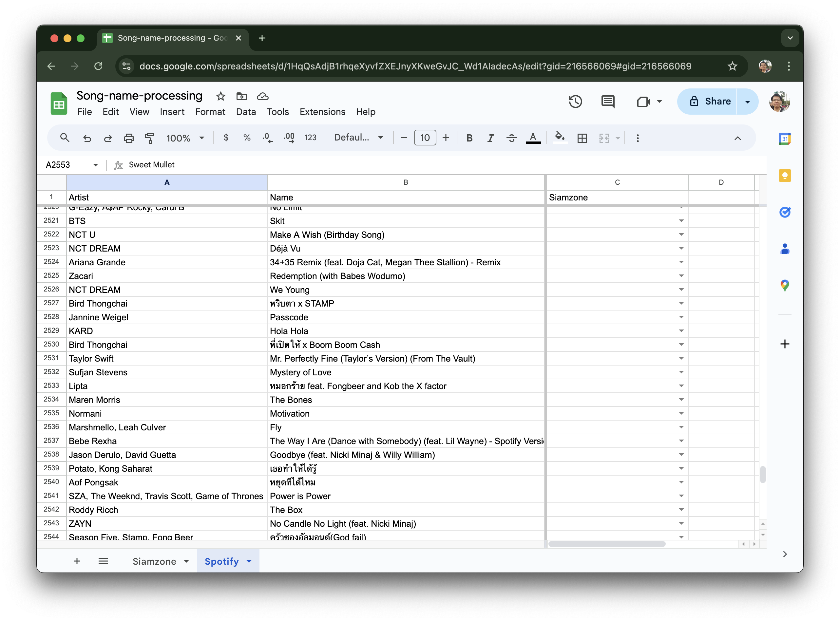Open the Search the menus tool
840x621 pixels.
65,138
